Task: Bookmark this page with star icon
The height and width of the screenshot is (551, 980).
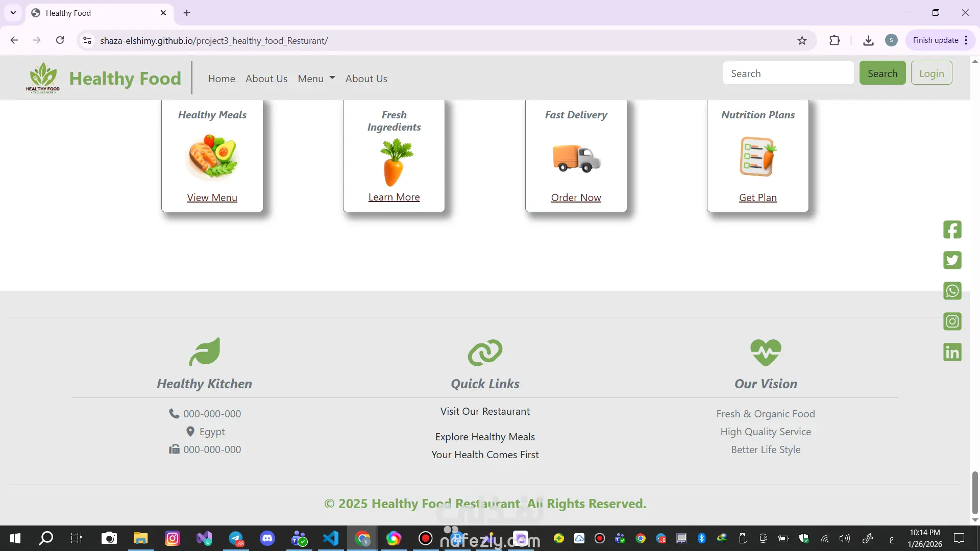Action: point(802,40)
